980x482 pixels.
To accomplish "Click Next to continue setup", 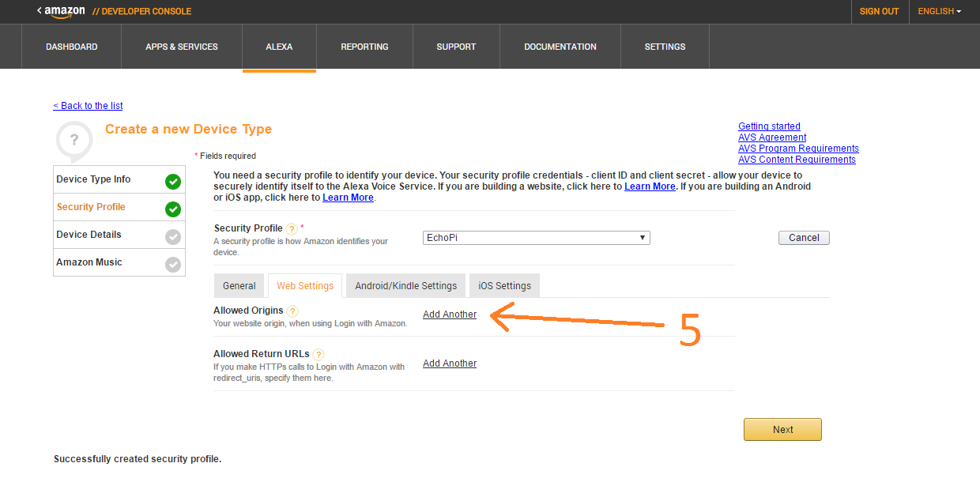I will (x=782, y=429).
